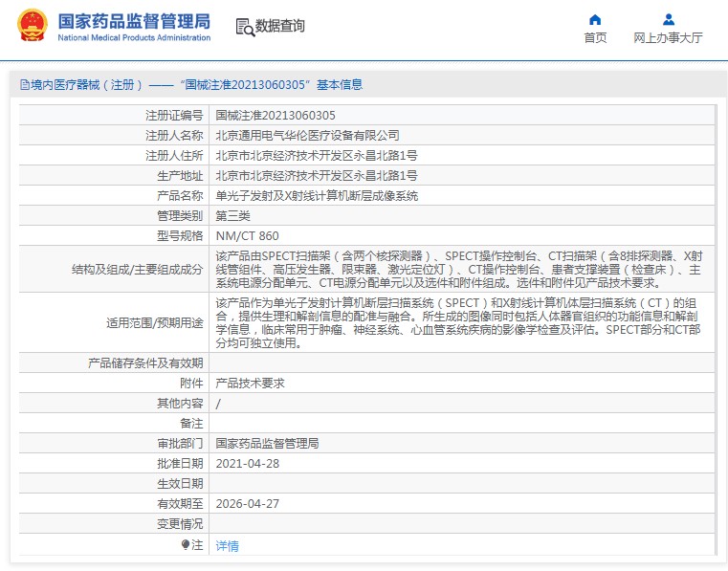Screen dimensions: 728x571
Task: Click the 管理类别 row label
Action: pyautogui.click(x=180, y=216)
